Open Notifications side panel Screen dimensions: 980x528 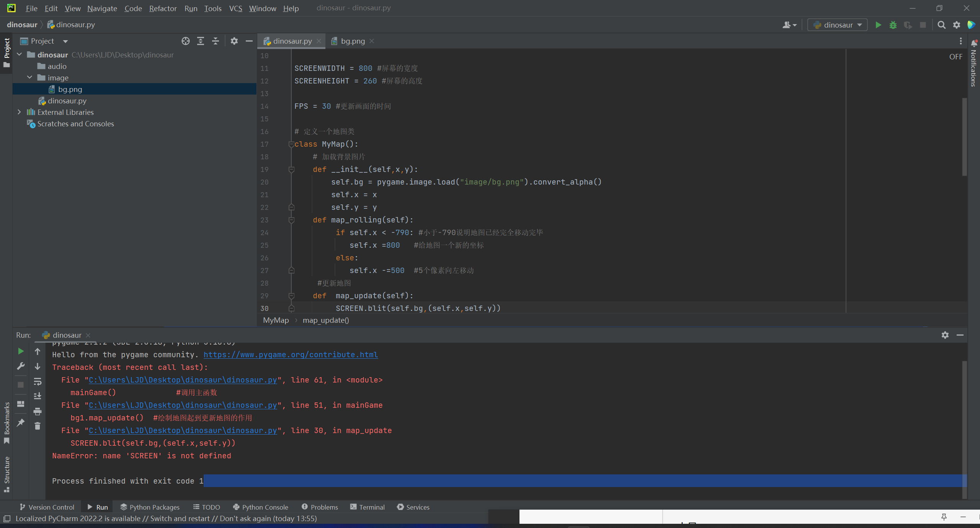pos(974,63)
